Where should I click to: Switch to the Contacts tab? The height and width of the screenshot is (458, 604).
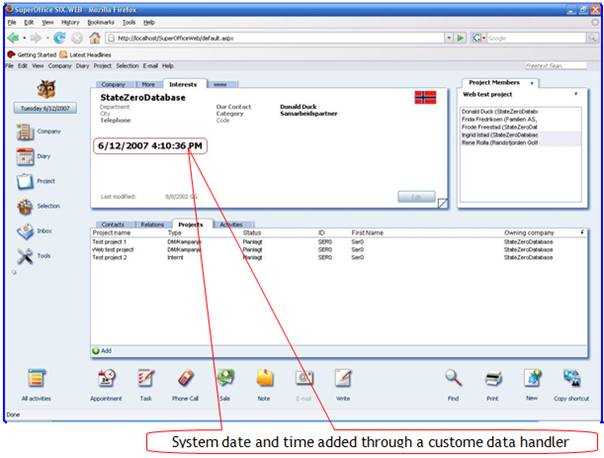(113, 225)
